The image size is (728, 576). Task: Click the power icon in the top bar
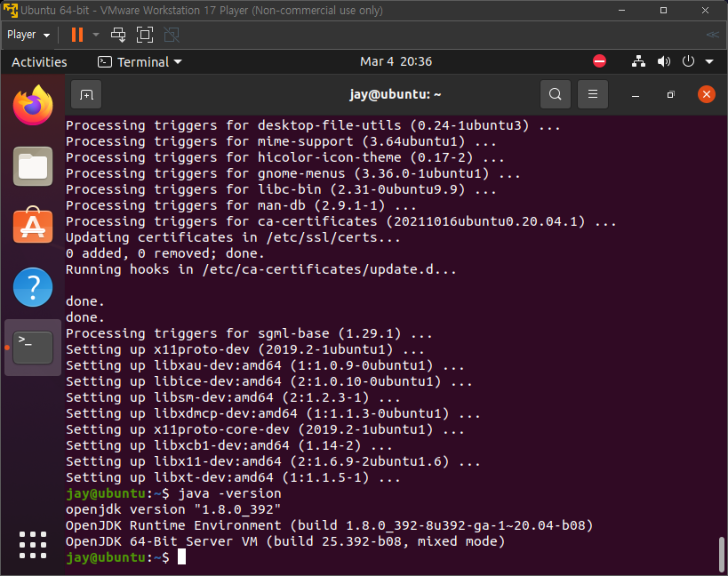coord(686,61)
